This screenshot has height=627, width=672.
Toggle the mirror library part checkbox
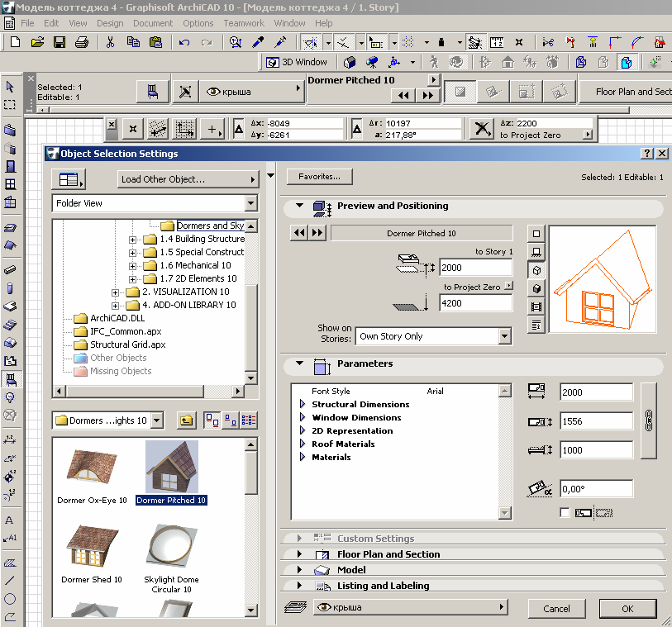click(565, 513)
